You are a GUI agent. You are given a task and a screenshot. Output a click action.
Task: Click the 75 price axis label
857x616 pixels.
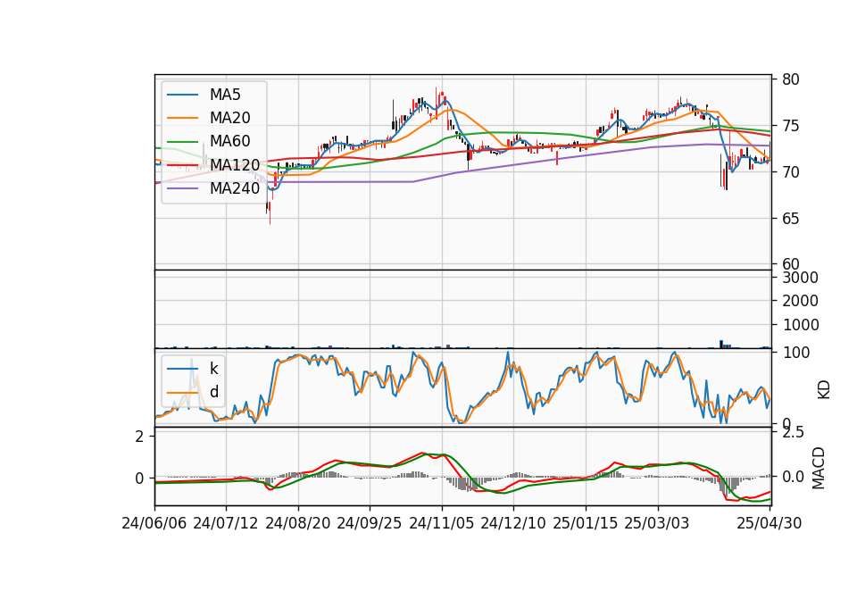click(x=791, y=126)
